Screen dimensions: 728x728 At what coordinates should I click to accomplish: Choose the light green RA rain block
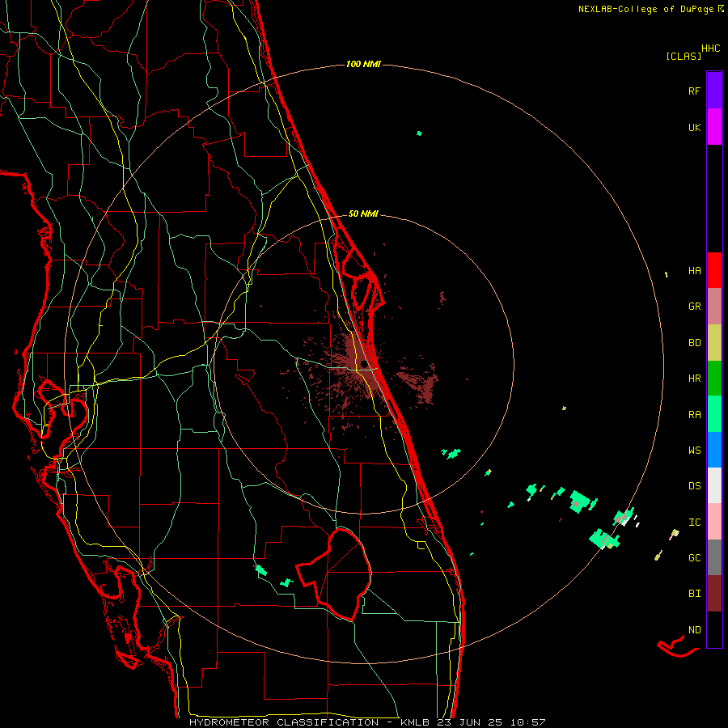click(x=714, y=414)
